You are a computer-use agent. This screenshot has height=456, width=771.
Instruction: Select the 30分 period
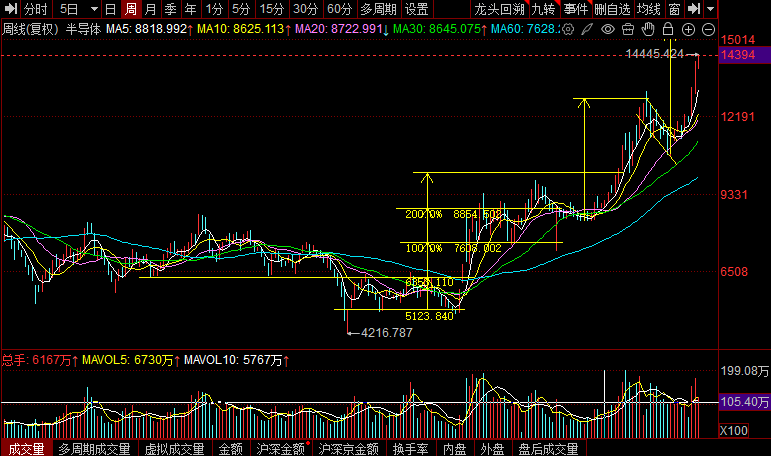click(305, 9)
